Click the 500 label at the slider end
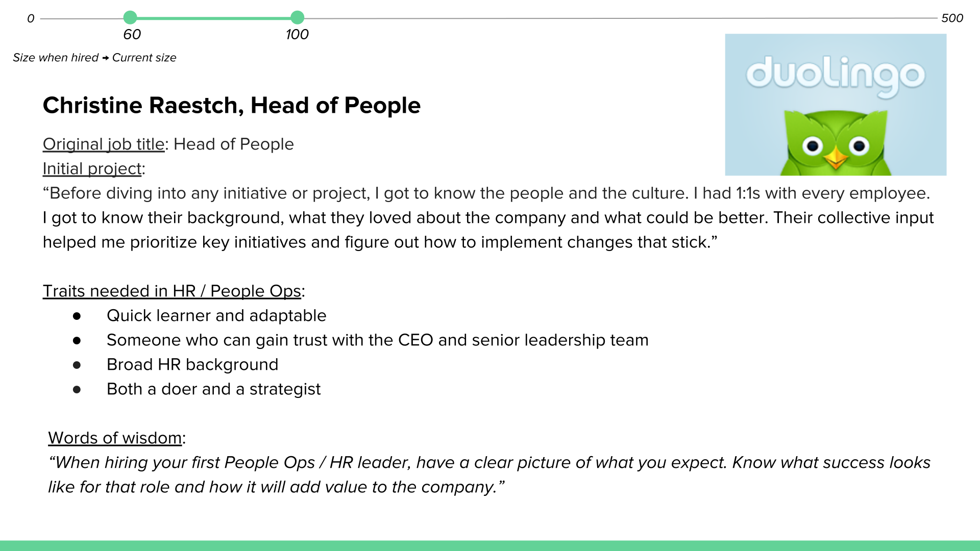Viewport: 980px width, 551px height. coord(952,18)
